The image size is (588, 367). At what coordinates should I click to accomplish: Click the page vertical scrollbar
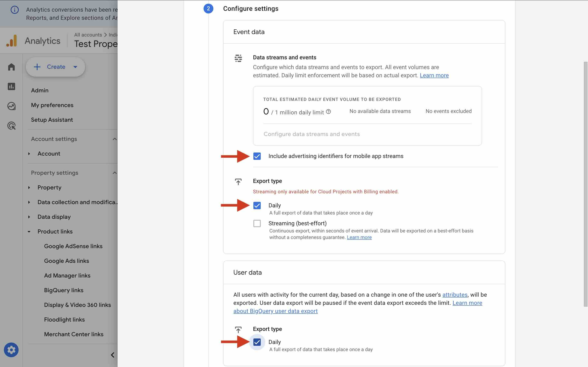coord(586,184)
